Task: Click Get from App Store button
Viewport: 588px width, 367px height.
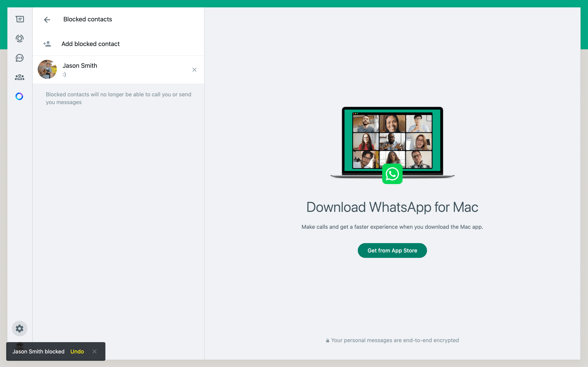Action: pyautogui.click(x=392, y=250)
